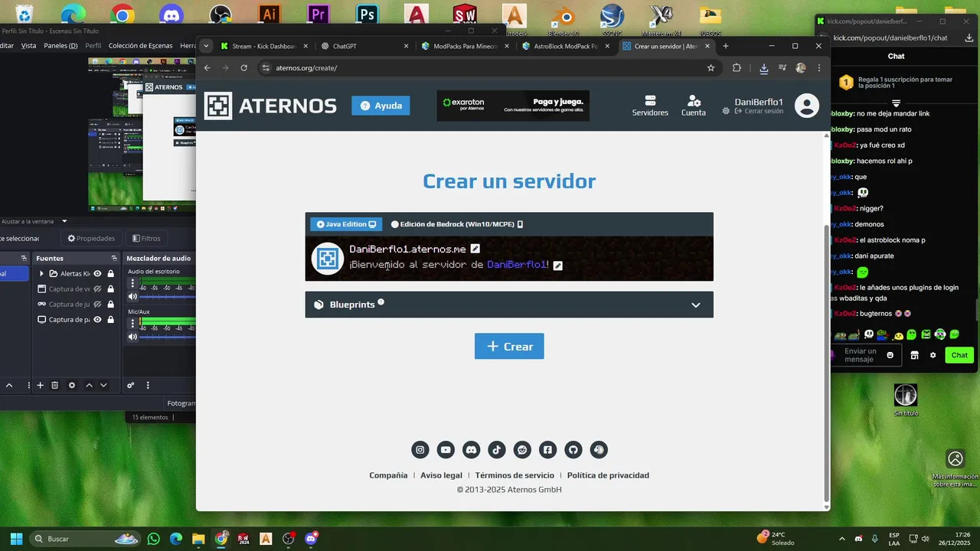Open the Aternos Reddit link
The width and height of the screenshot is (980, 551).
click(x=522, y=450)
